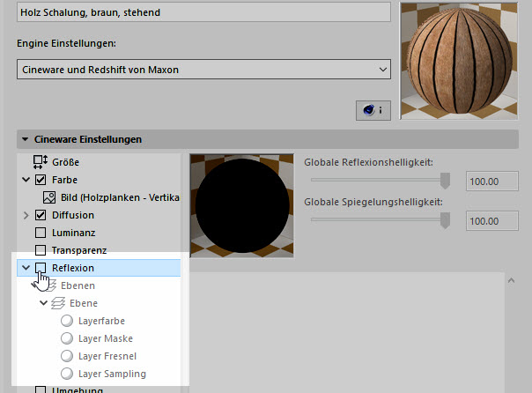Click the Engine Einstellungen label
Viewport: 532px width, 393px height.
(67, 43)
